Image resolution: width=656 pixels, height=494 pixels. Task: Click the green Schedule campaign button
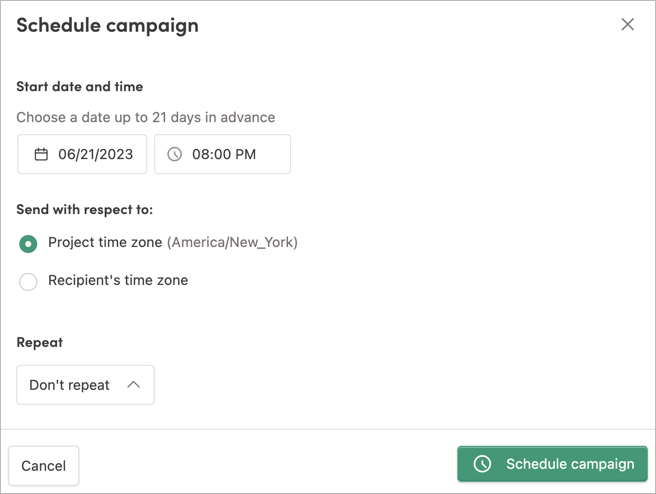552,464
